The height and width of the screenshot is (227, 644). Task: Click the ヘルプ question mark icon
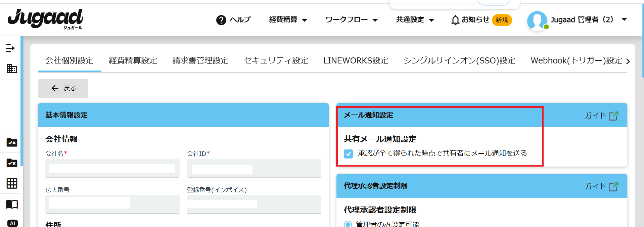point(221,20)
